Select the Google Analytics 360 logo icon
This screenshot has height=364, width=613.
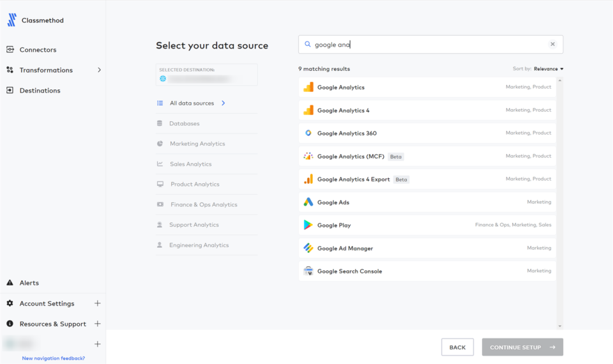click(x=308, y=133)
